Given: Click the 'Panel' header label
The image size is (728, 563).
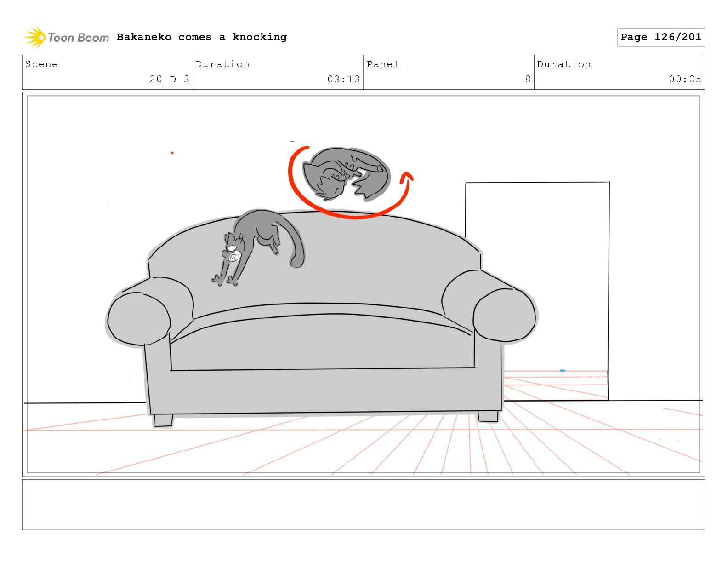Looking at the screenshot, I should coord(383,64).
